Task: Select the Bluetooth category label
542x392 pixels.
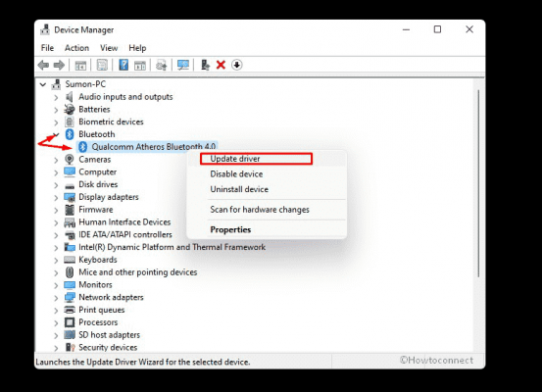Action: 97,134
